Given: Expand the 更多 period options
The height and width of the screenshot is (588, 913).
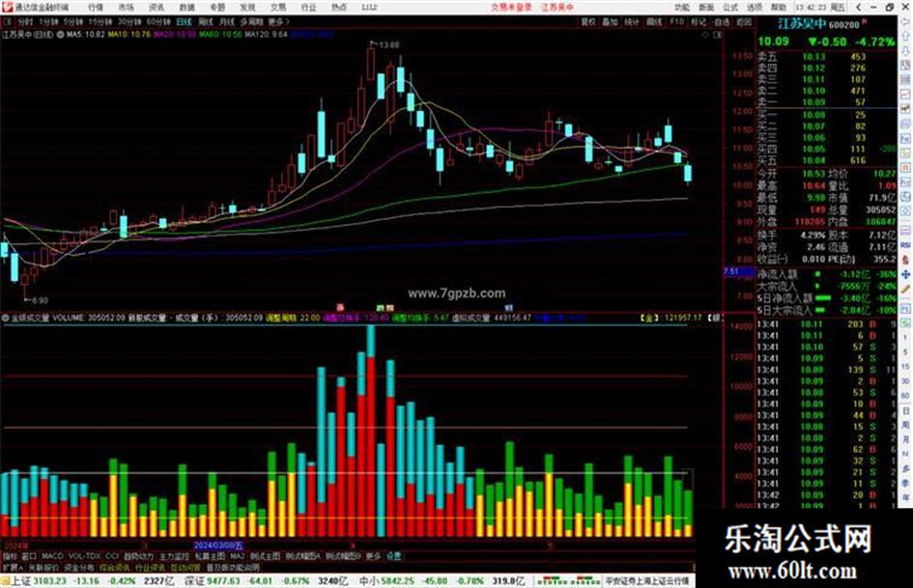Looking at the screenshot, I should click(x=278, y=21).
